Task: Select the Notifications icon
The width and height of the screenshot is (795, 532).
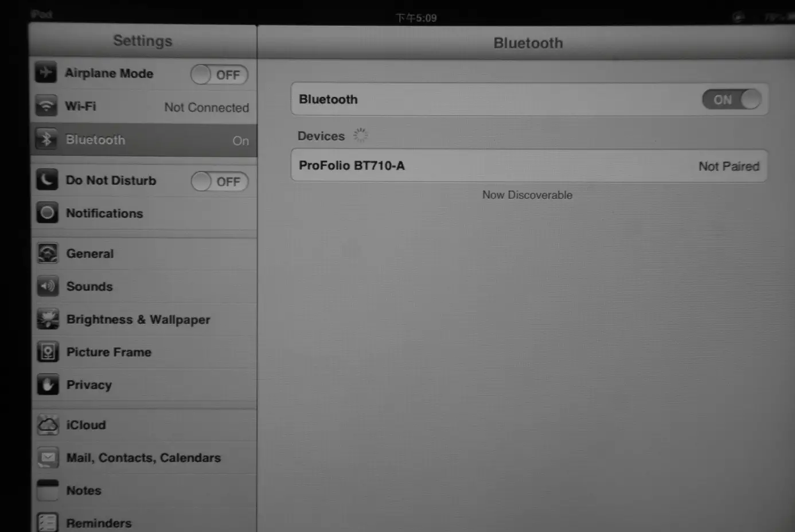Action: 47,213
